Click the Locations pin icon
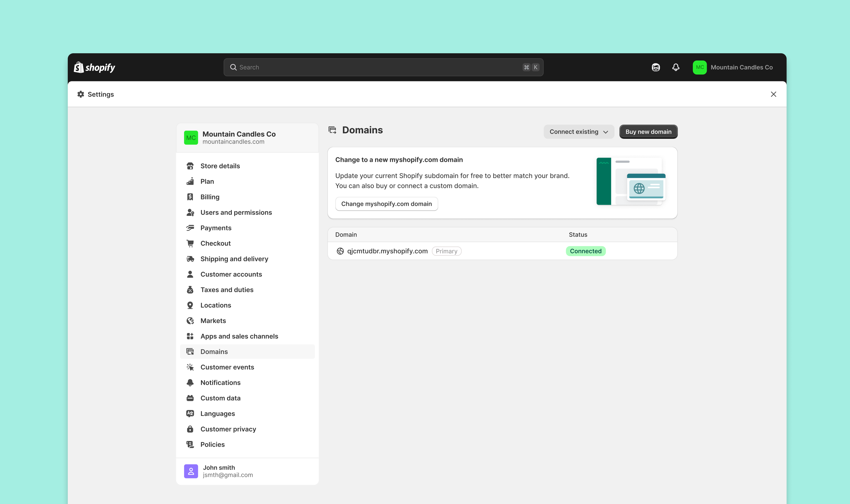The height and width of the screenshot is (504, 850). 190,305
